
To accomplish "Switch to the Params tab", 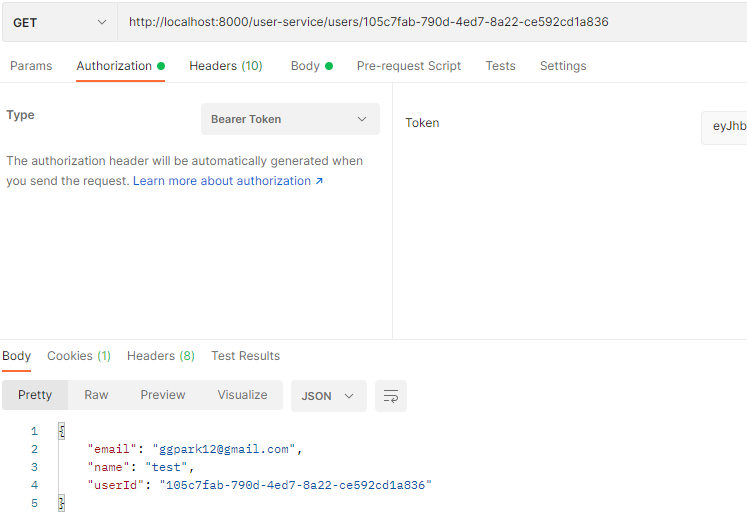I will tap(31, 66).
